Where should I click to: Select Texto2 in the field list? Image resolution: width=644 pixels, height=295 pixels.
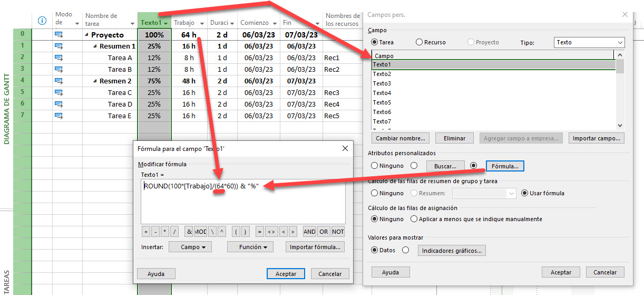coord(382,74)
